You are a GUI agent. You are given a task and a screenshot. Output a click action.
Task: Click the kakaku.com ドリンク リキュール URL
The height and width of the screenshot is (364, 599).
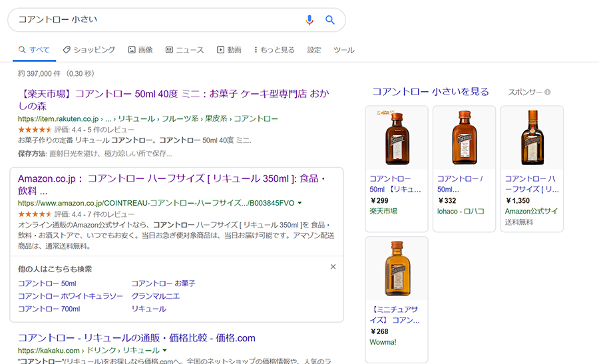point(89,350)
